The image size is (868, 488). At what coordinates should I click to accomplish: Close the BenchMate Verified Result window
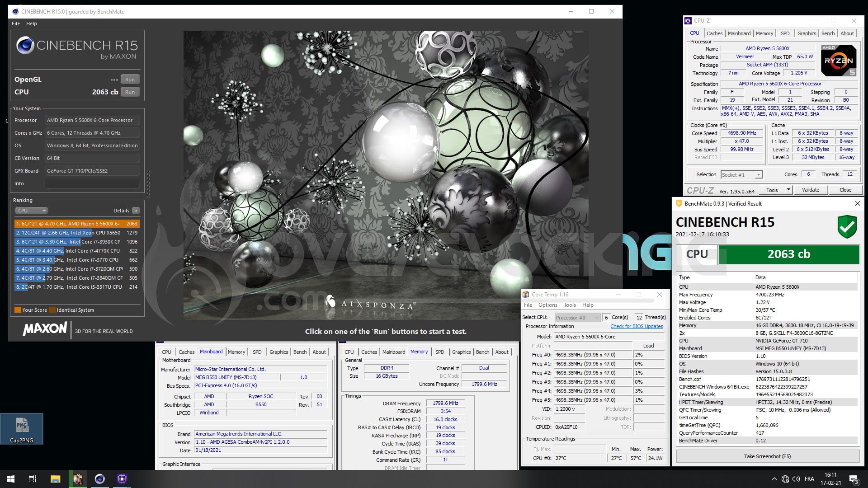(857, 204)
